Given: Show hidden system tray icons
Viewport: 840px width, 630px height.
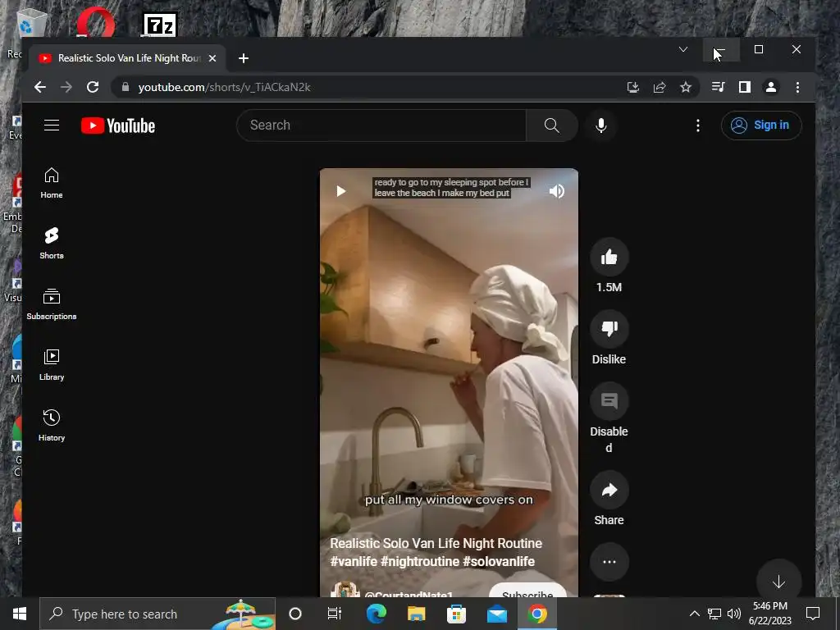Looking at the screenshot, I should (x=694, y=614).
